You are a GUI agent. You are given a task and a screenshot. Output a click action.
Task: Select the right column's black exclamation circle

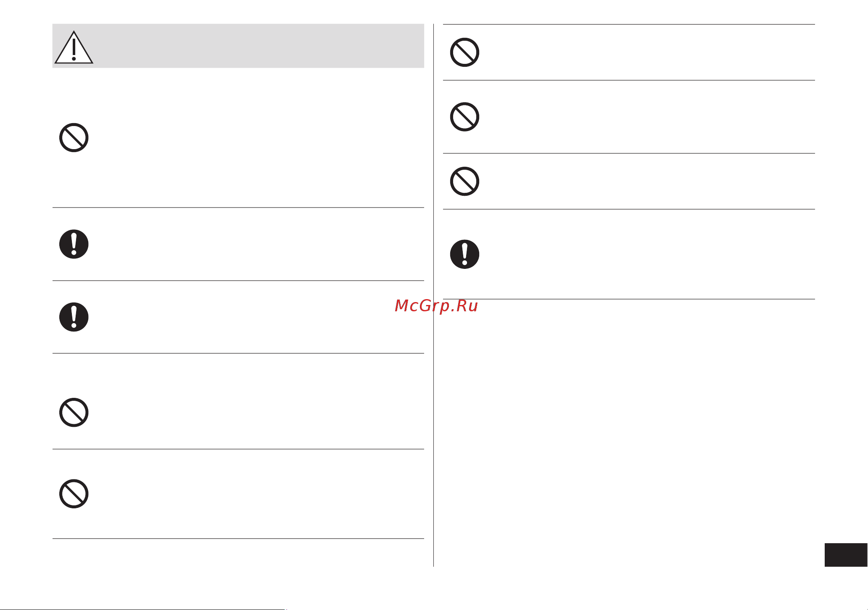pos(464,254)
